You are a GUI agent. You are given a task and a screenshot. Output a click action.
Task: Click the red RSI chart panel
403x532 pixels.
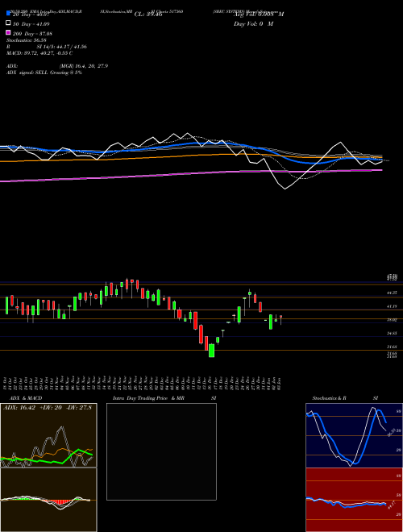354,500
